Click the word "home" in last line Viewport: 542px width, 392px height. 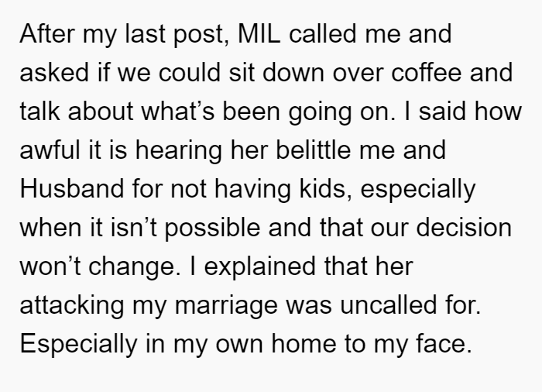[304, 344]
